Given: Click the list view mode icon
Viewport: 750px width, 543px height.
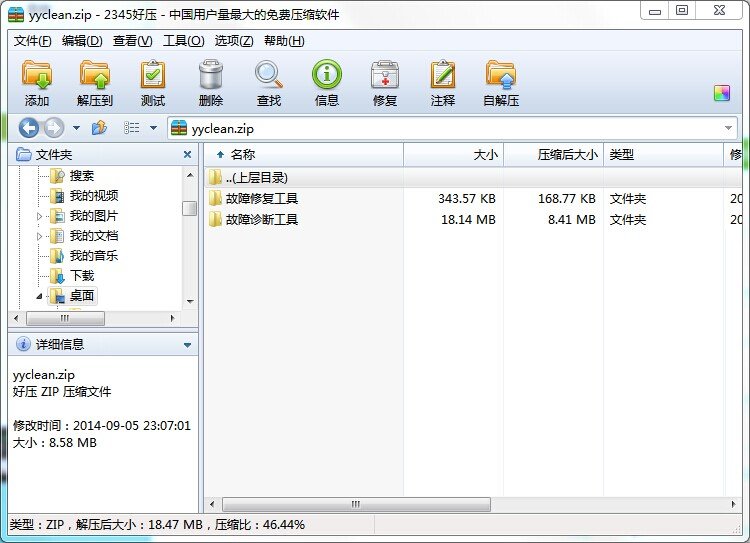Looking at the screenshot, I should pyautogui.click(x=132, y=128).
